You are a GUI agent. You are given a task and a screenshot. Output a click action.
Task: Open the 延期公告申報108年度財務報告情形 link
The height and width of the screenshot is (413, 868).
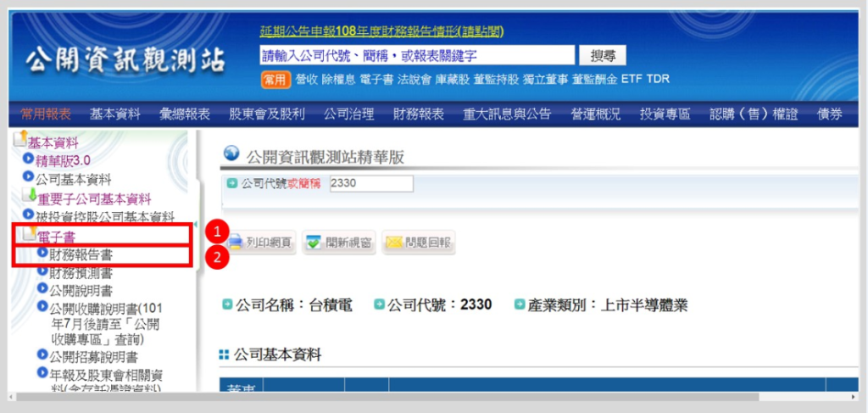point(382,31)
